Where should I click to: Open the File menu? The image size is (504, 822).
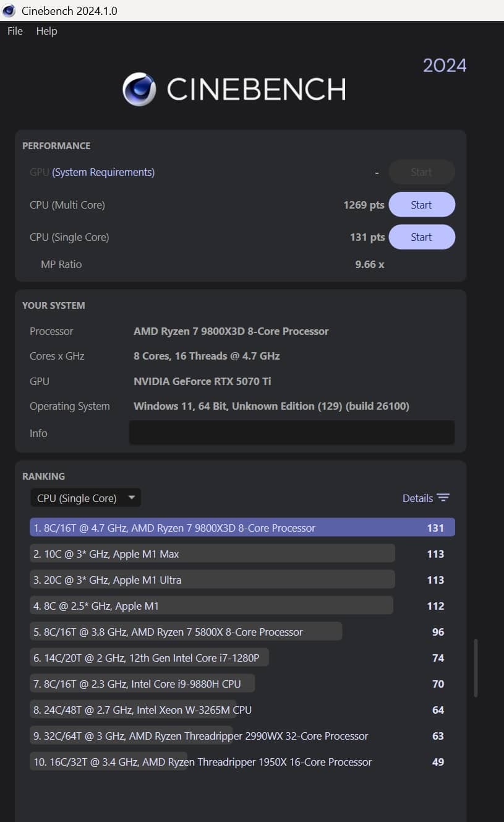[x=15, y=31]
